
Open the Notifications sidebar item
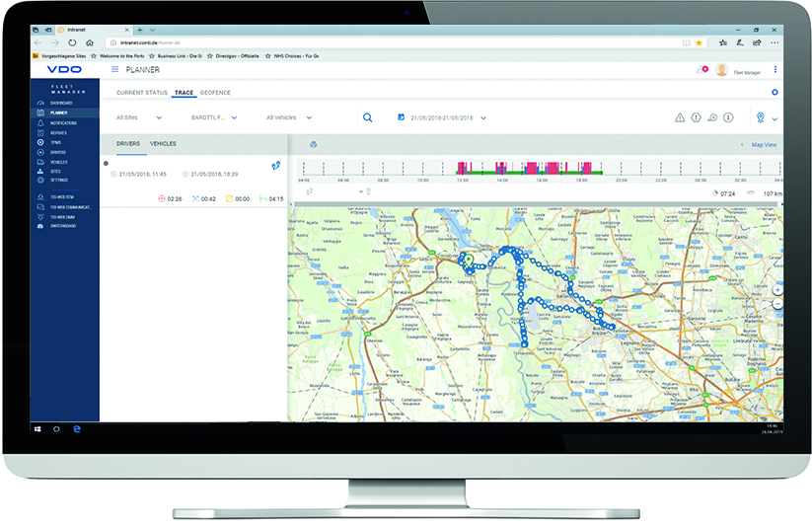click(63, 122)
